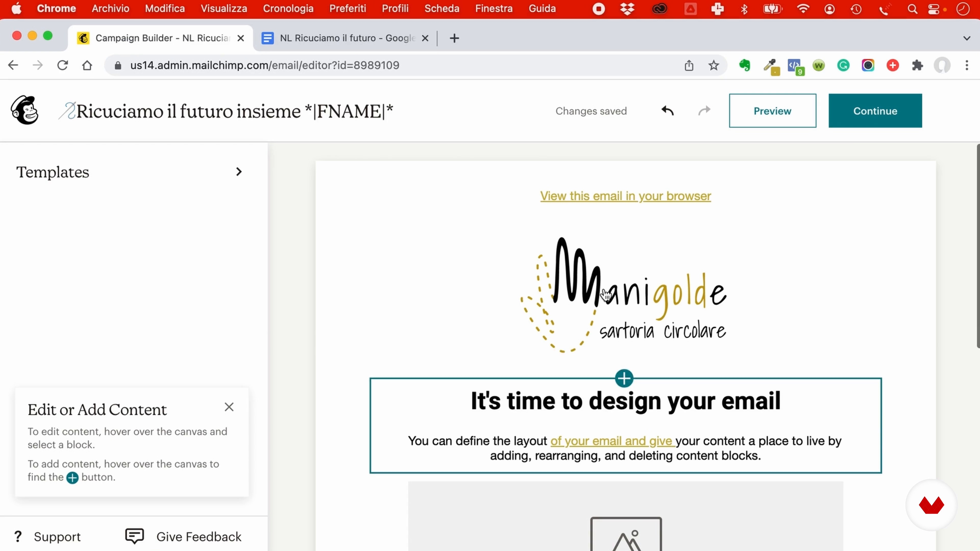Switch to the Campaign Builder tab
Screen dimensions: 980x551
click(160, 38)
